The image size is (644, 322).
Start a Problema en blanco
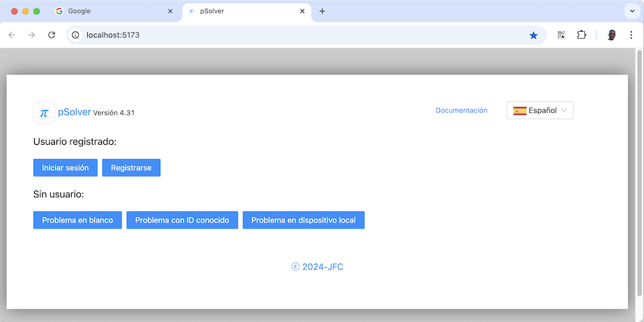[x=77, y=220]
